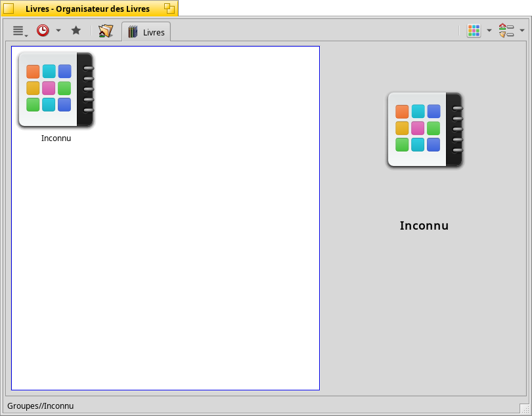Click the Groupes//Inconnu status bar text
The width and height of the screenshot is (532, 416).
(x=40, y=406)
